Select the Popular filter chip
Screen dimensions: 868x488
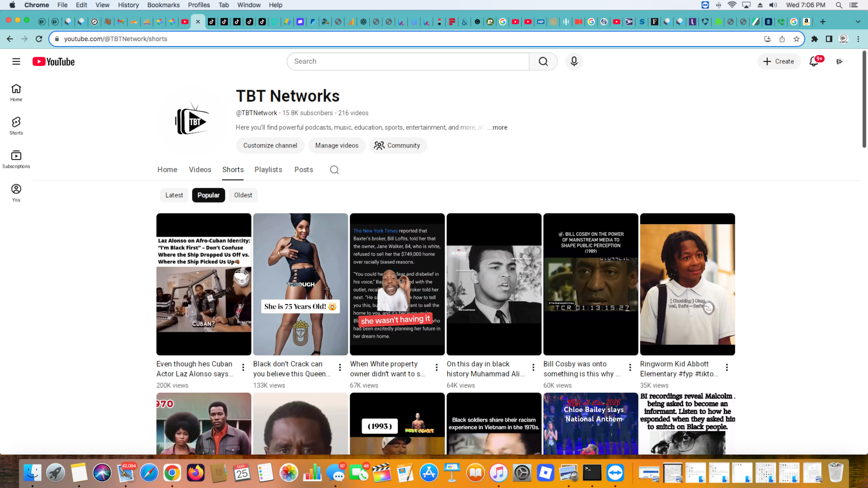(x=208, y=195)
